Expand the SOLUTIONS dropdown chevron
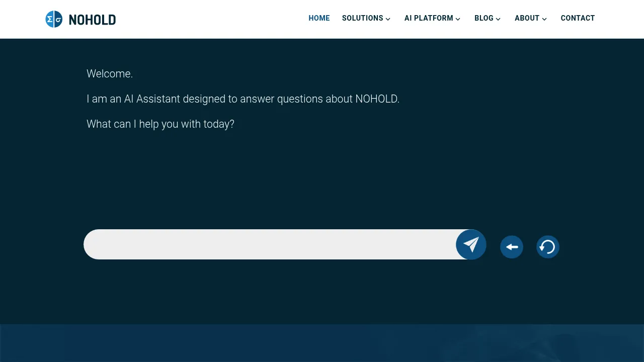The height and width of the screenshot is (362, 644). click(388, 19)
